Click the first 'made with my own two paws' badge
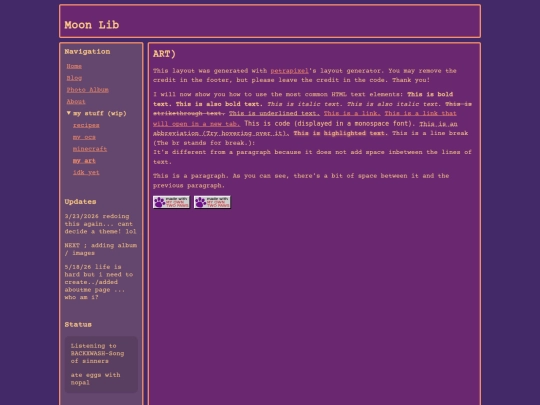The image size is (540, 405). 171,202
